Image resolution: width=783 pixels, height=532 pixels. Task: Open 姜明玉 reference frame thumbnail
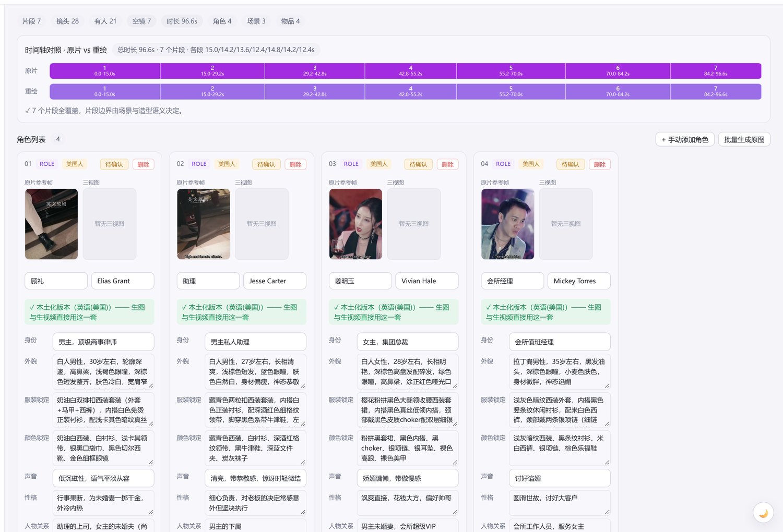(355, 224)
